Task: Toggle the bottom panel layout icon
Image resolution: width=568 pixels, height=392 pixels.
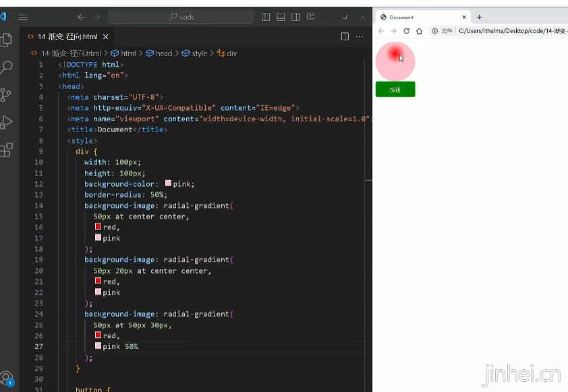Action: pos(281,17)
